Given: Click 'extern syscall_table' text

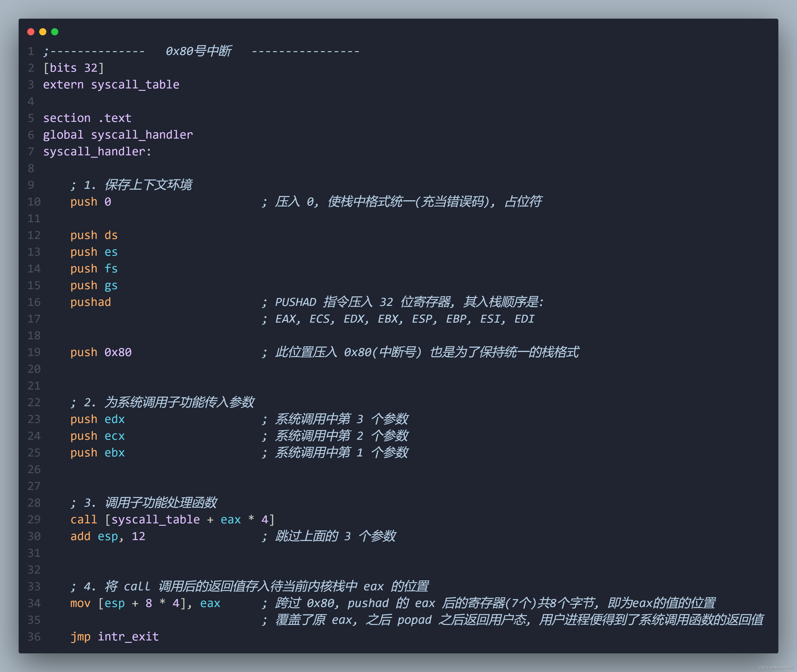Looking at the screenshot, I should (111, 85).
